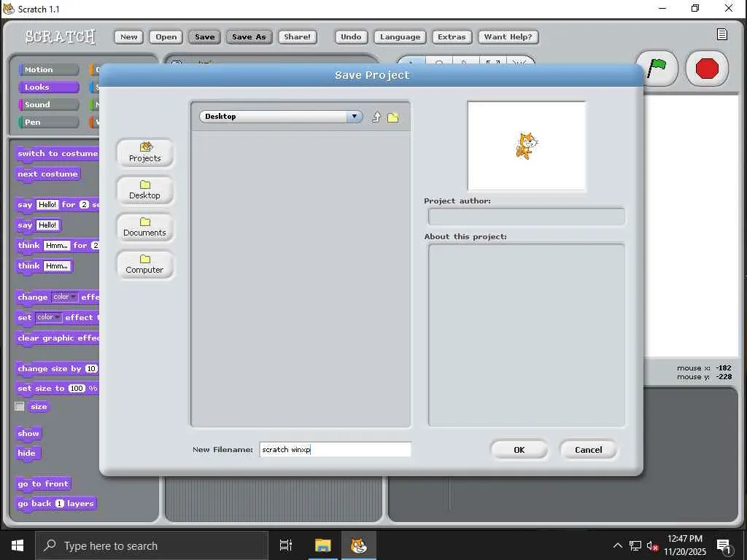This screenshot has width=747, height=560.
Task: Open Projects folder shortcut
Action: [x=145, y=153]
